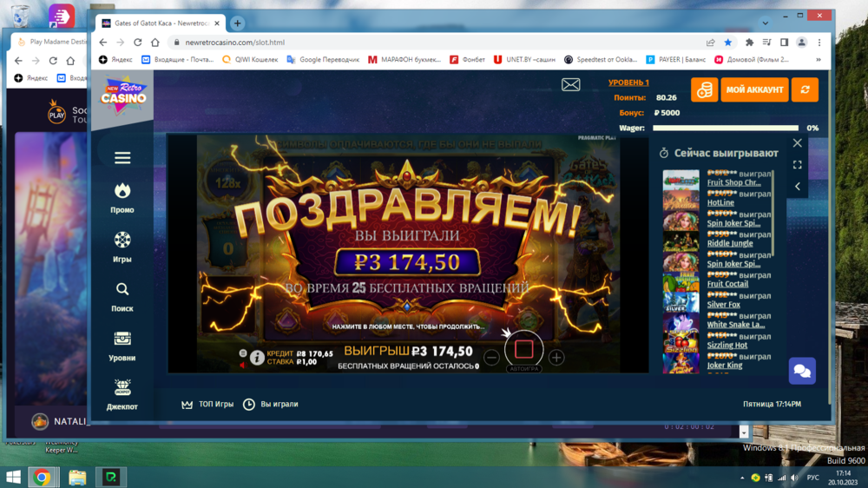868x488 pixels.
Task: Click the Поиск magnifier icon
Action: click(122, 289)
